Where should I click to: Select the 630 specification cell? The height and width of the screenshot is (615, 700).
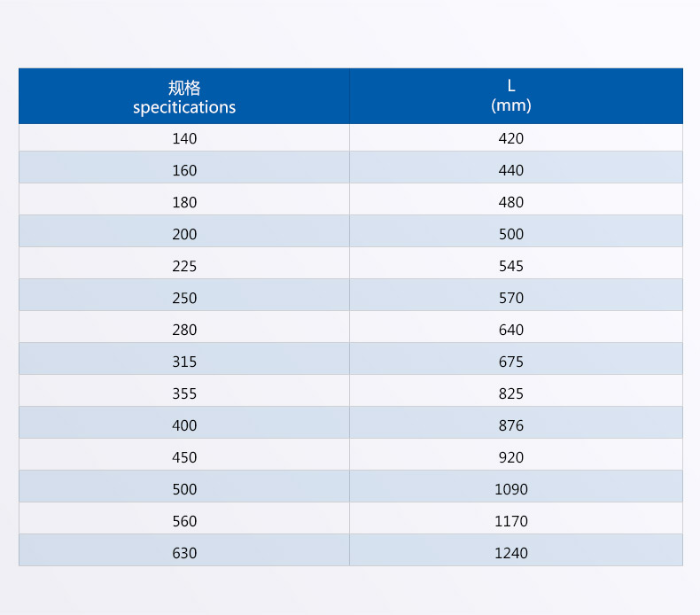coord(184,553)
